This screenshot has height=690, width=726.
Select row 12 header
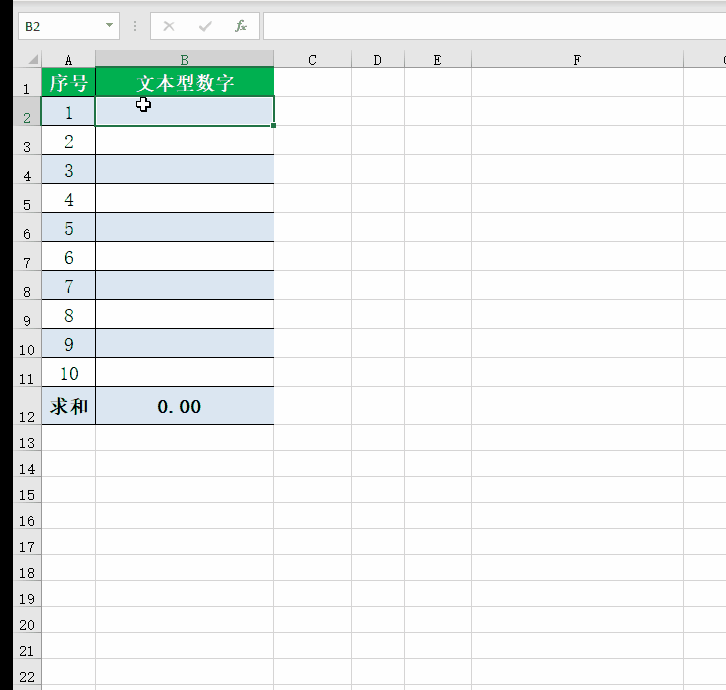27,406
